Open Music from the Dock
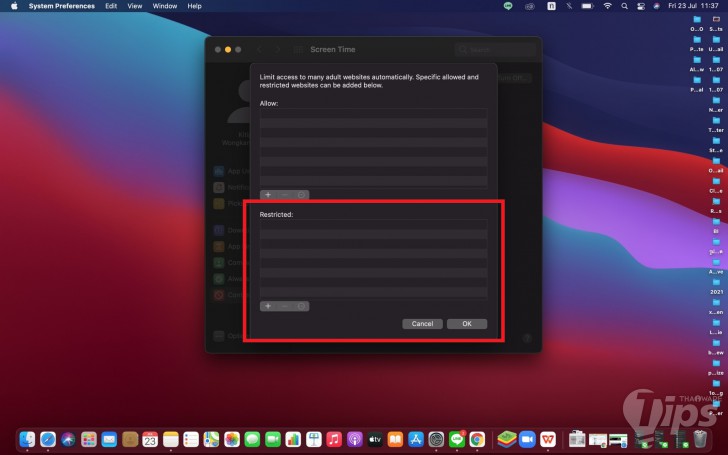The height and width of the screenshot is (455, 728). click(334, 439)
